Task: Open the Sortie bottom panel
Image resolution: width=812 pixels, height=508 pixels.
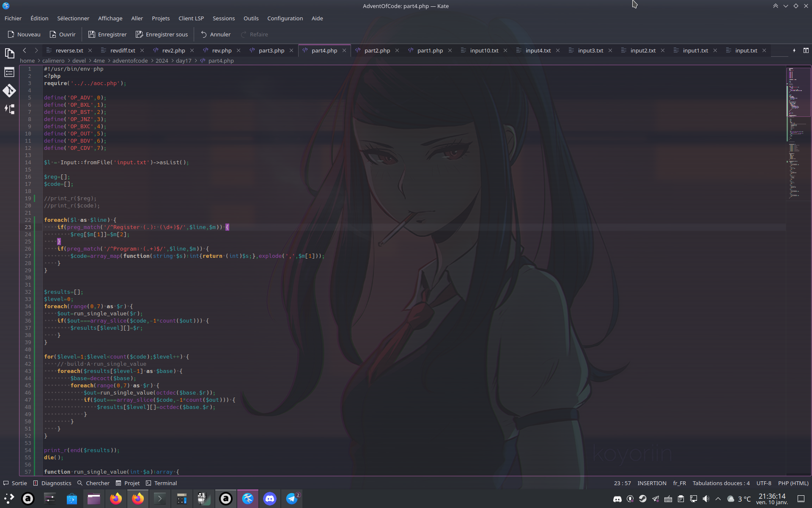Action: point(15,483)
